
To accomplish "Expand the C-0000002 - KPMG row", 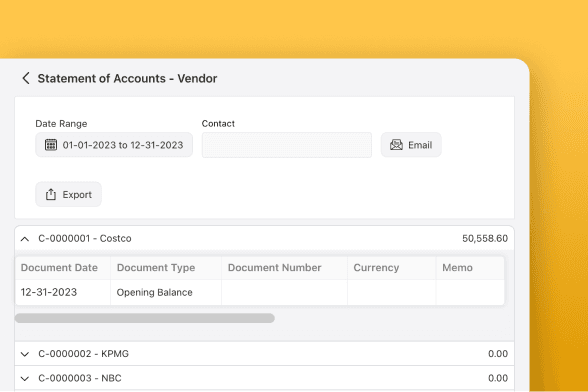I will [25, 354].
